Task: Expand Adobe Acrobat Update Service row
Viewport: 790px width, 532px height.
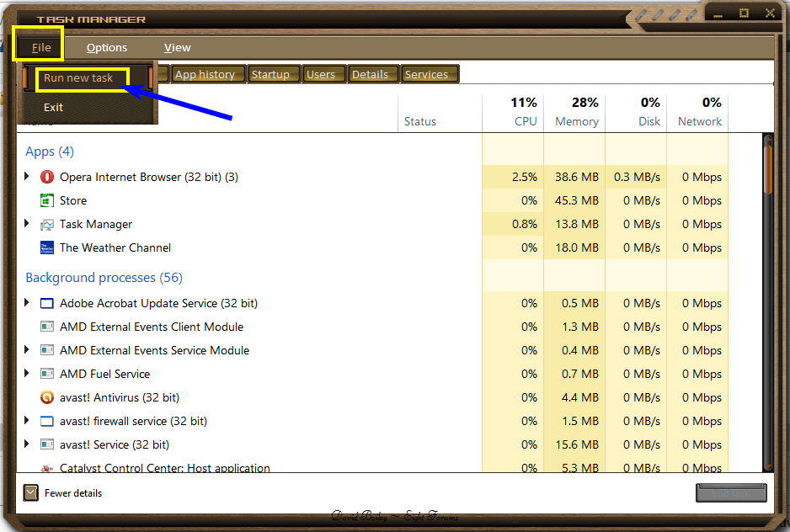Action: point(27,302)
